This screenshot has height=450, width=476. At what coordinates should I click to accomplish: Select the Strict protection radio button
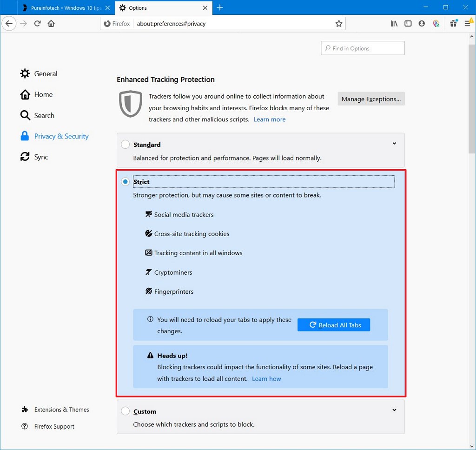pyautogui.click(x=125, y=181)
